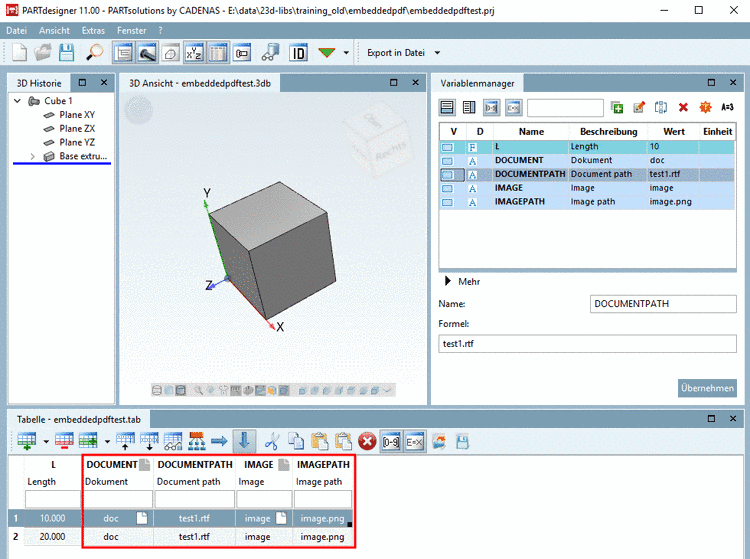Edit variable with pencil icon
750x559 pixels.
639,107
